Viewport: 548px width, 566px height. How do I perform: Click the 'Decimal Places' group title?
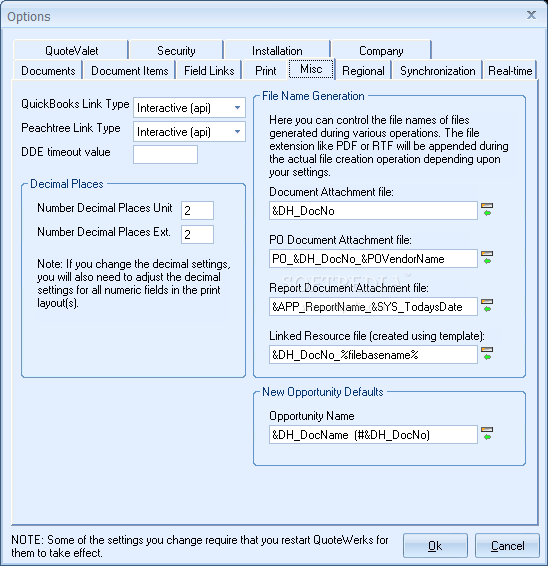[x=67, y=184]
